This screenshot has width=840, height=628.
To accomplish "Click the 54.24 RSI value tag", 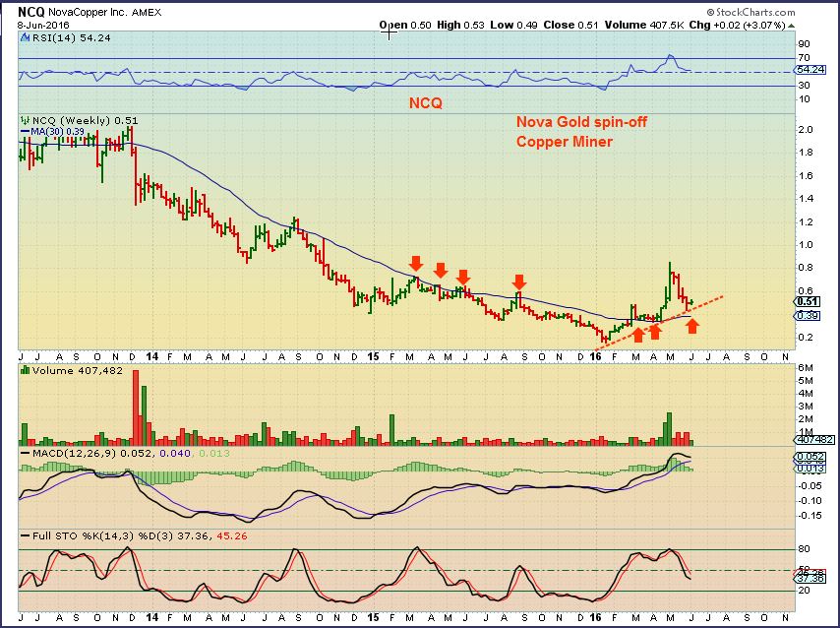I will tap(810, 70).
